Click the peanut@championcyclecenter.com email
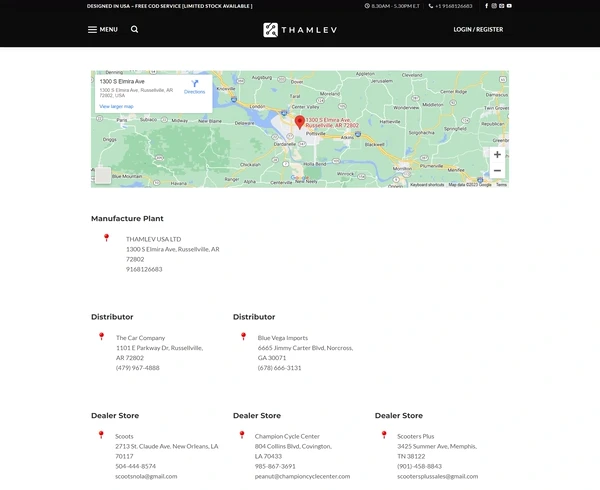The image size is (600, 490). [x=302, y=476]
